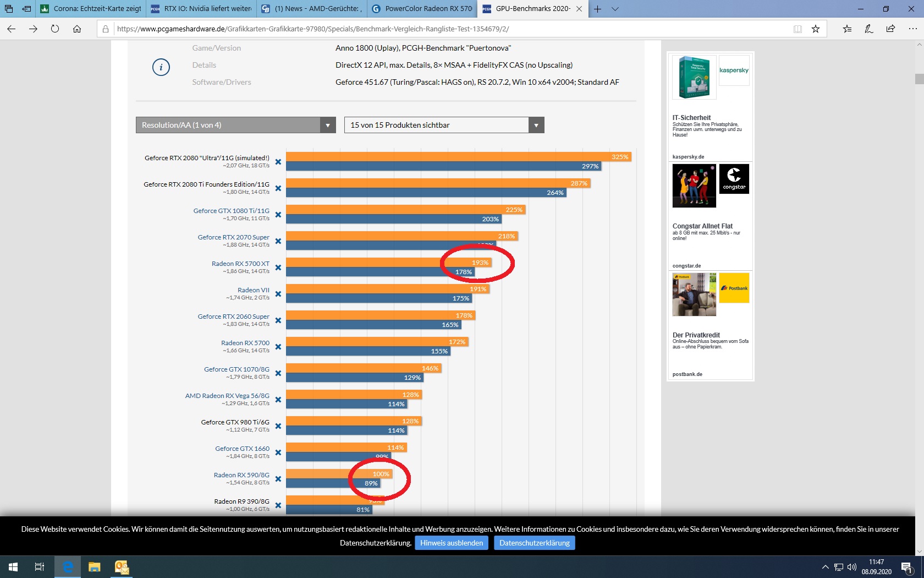
Task: Open the browser home page
Action: click(x=77, y=29)
